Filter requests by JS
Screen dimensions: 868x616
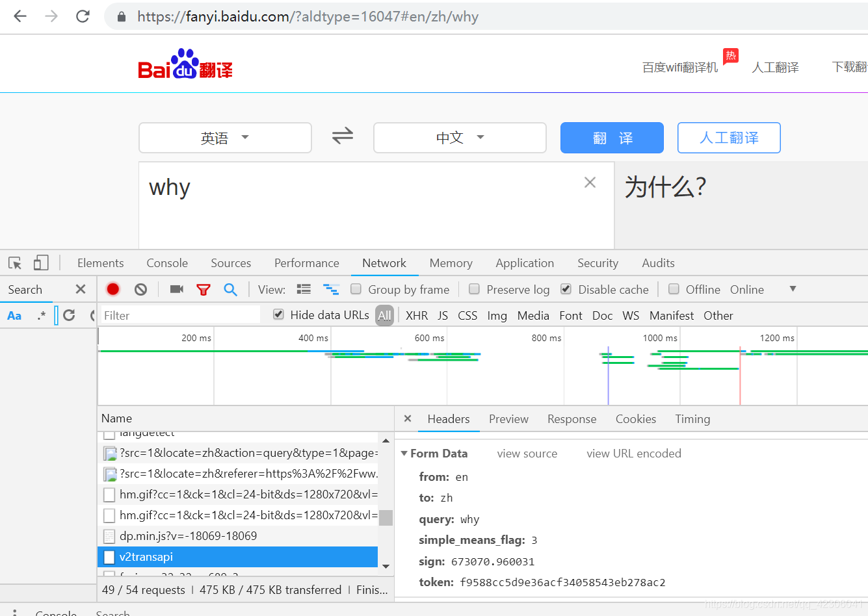443,316
